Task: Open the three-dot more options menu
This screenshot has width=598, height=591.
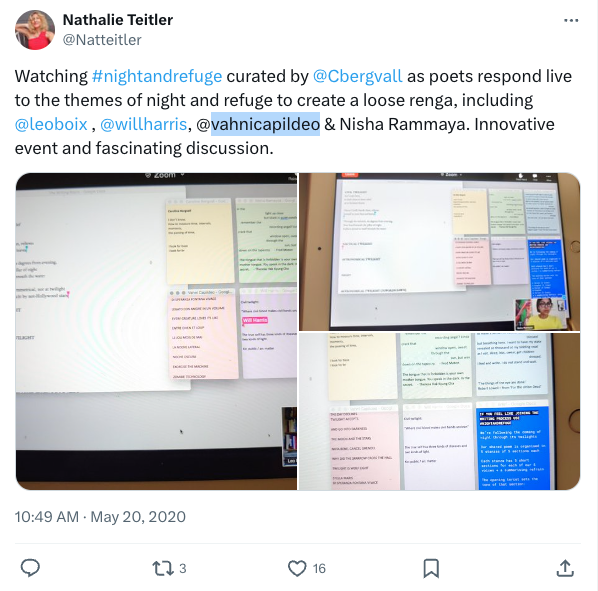Action: tap(571, 21)
